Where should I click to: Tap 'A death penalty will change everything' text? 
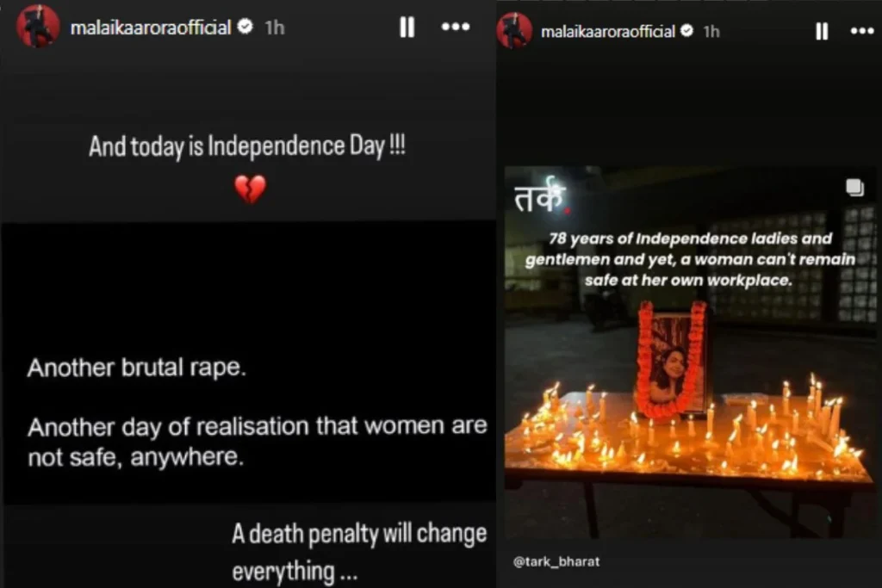click(x=359, y=553)
